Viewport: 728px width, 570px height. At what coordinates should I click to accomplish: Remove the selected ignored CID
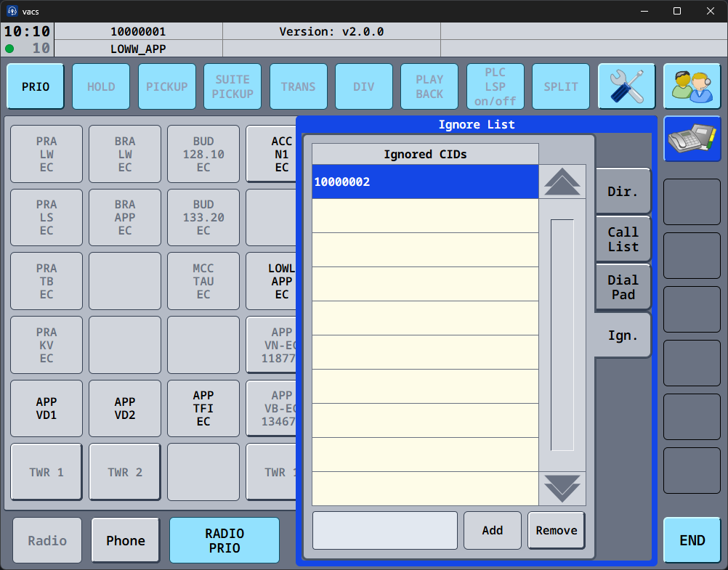pos(556,530)
